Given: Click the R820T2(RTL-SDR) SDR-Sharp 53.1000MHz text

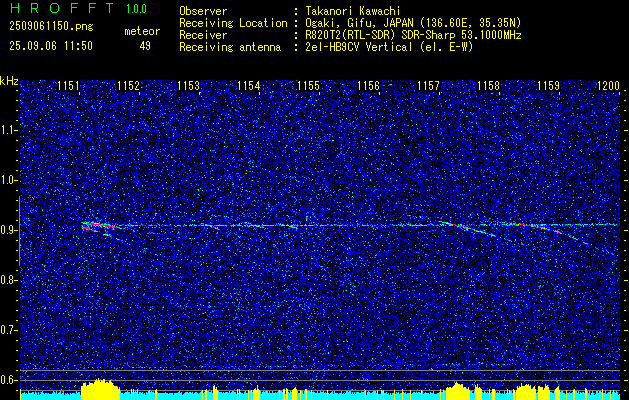Looking at the screenshot, I should click(x=413, y=35).
